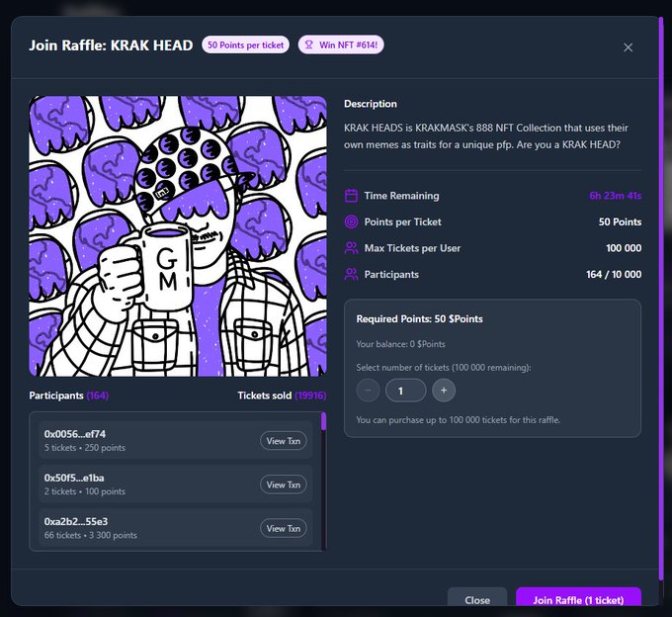
Task: Select participant address 0x50f5...e1ba
Action: pos(74,478)
